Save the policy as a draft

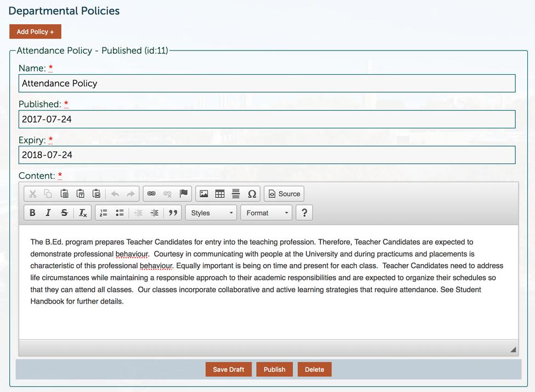[x=229, y=369]
